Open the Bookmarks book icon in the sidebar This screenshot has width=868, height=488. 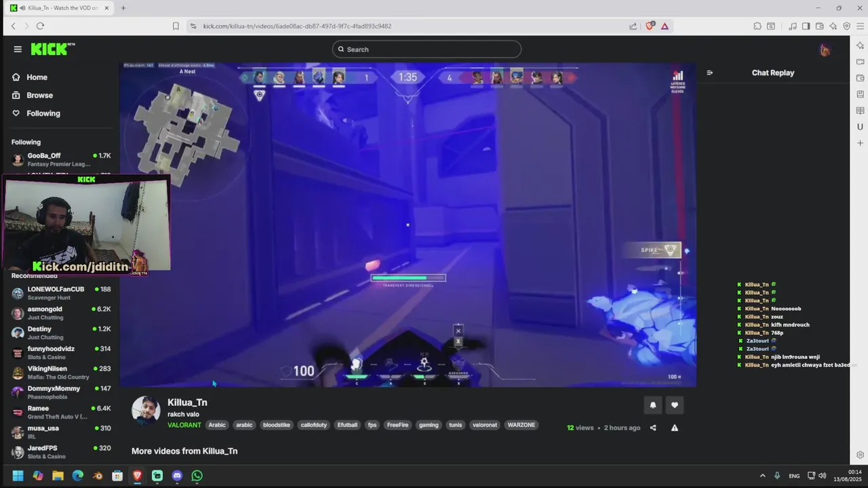pos(860,110)
